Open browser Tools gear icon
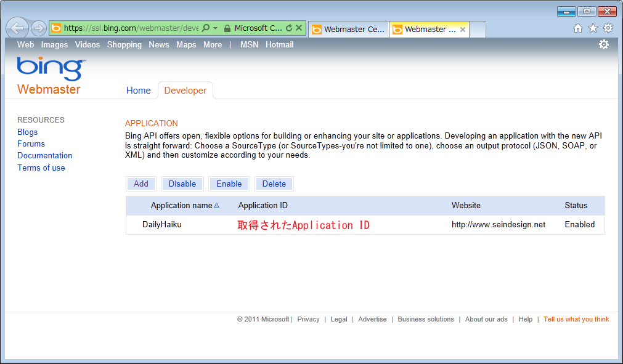The height and width of the screenshot is (364, 623). [x=608, y=28]
